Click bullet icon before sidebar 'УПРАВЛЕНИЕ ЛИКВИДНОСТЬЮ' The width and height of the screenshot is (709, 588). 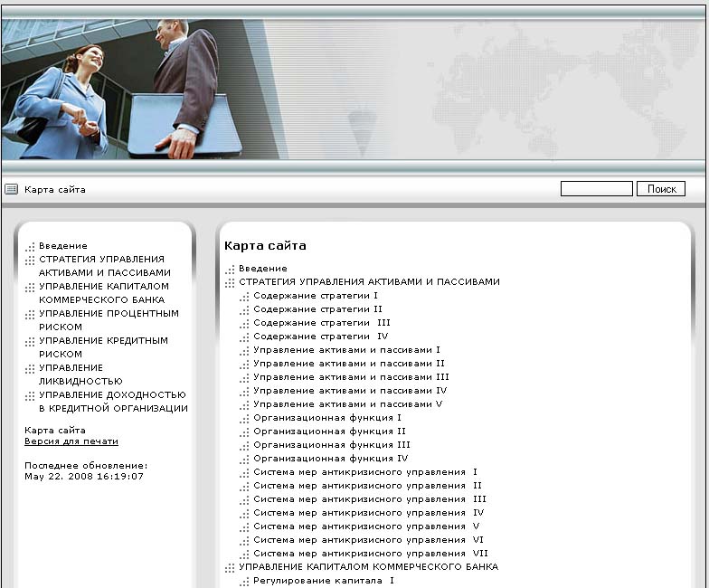(31, 368)
